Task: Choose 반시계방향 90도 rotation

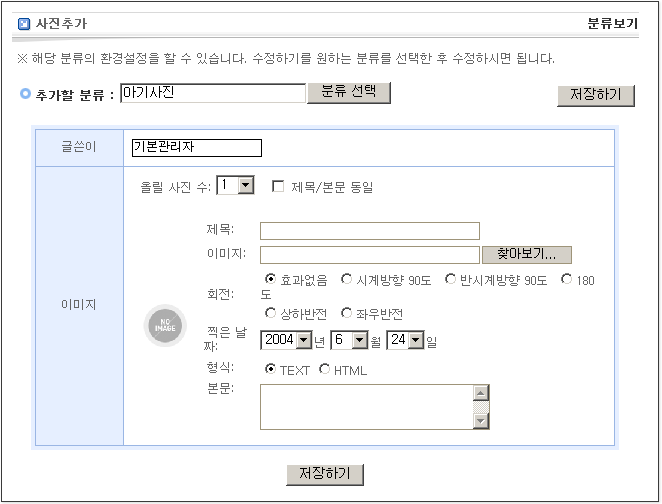Action: tap(451, 280)
